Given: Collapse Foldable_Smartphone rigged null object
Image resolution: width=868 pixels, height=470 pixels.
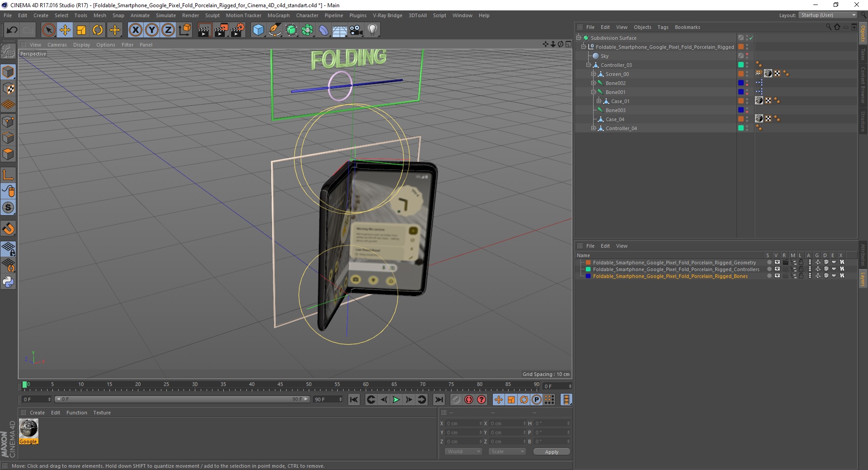Looking at the screenshot, I should click(583, 47).
